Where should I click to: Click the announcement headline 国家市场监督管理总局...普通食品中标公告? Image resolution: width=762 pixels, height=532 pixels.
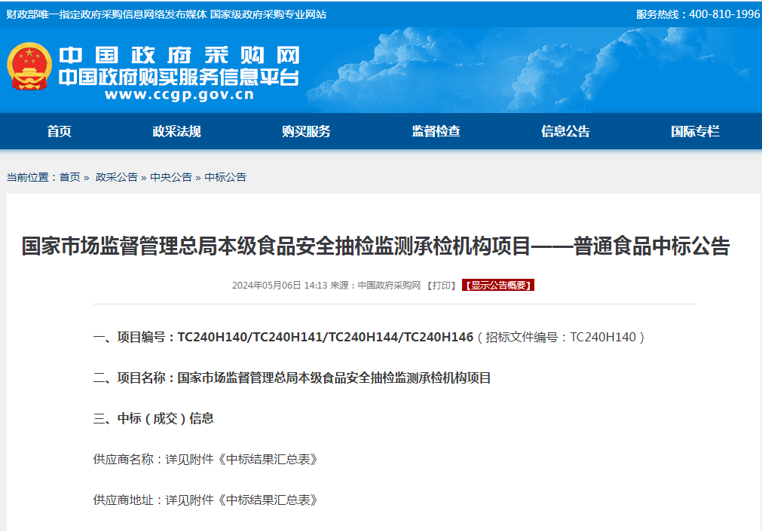[375, 246]
